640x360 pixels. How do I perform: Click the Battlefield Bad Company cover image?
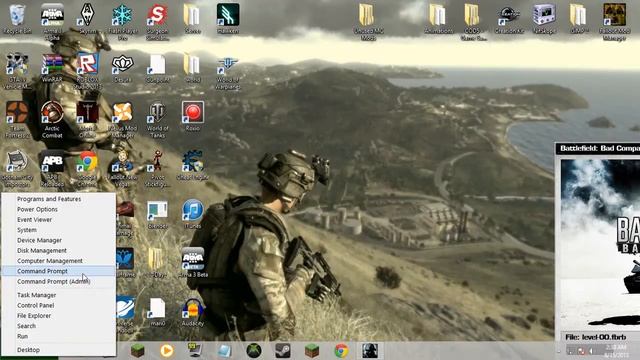pos(600,244)
